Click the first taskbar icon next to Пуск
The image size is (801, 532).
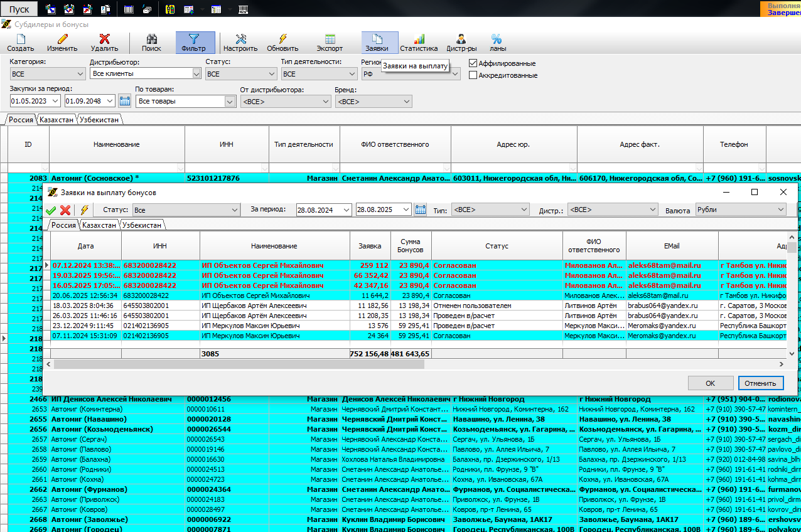tap(51, 9)
